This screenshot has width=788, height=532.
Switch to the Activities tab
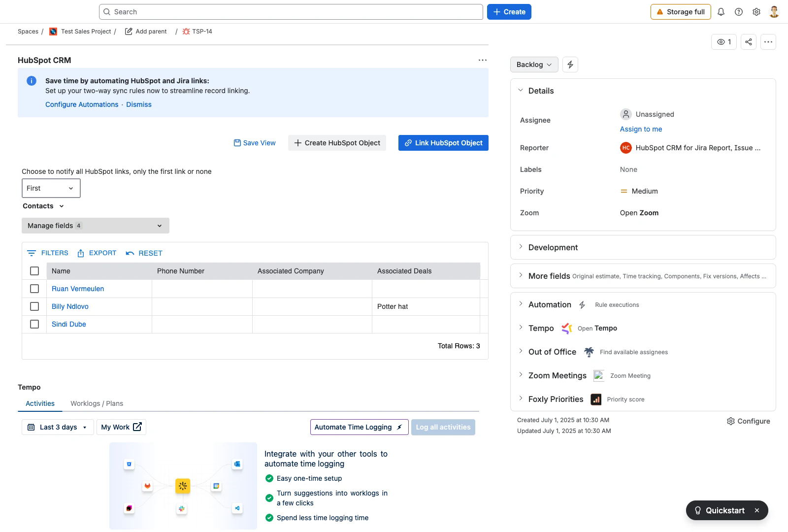[40, 403]
